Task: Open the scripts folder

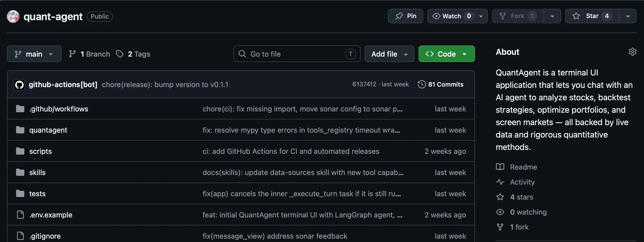Action: (40, 151)
